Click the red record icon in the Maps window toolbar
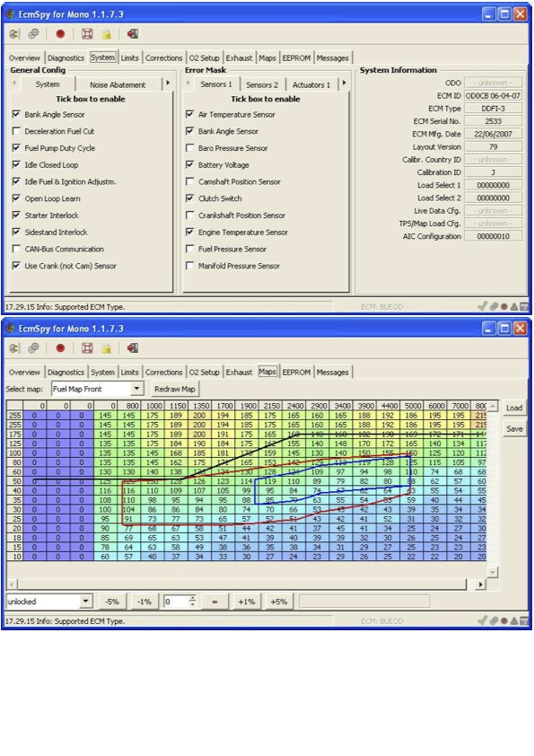 point(60,348)
